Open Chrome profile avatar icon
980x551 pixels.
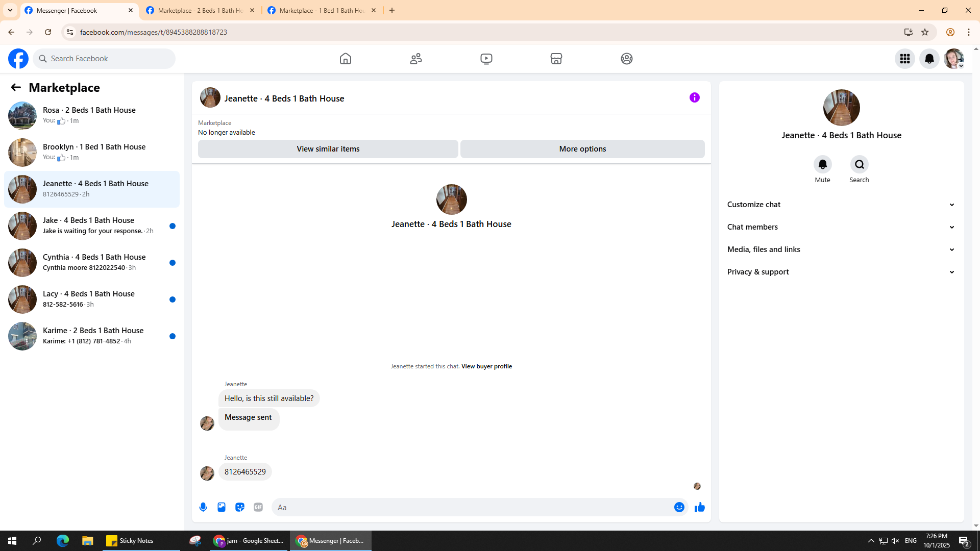tap(950, 32)
